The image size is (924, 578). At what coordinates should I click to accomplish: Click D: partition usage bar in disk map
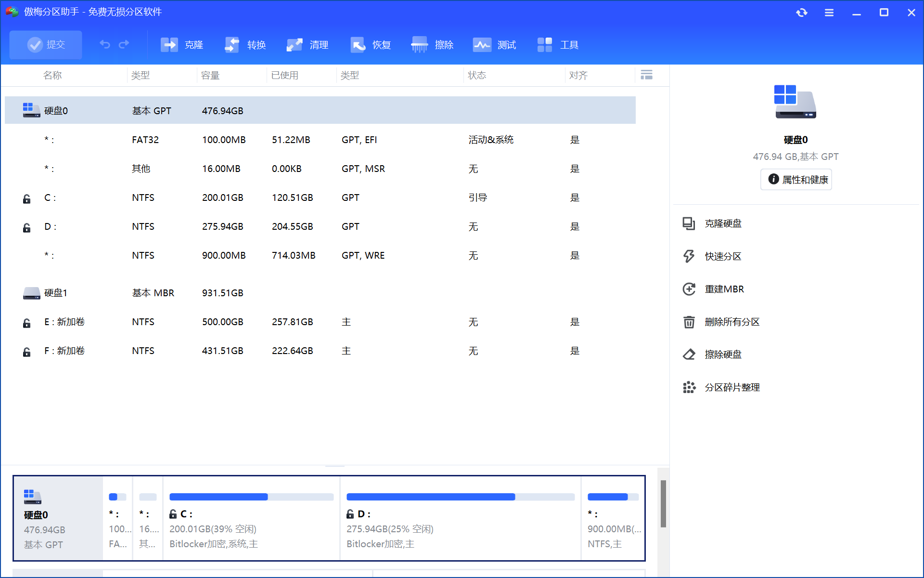pyautogui.click(x=460, y=497)
